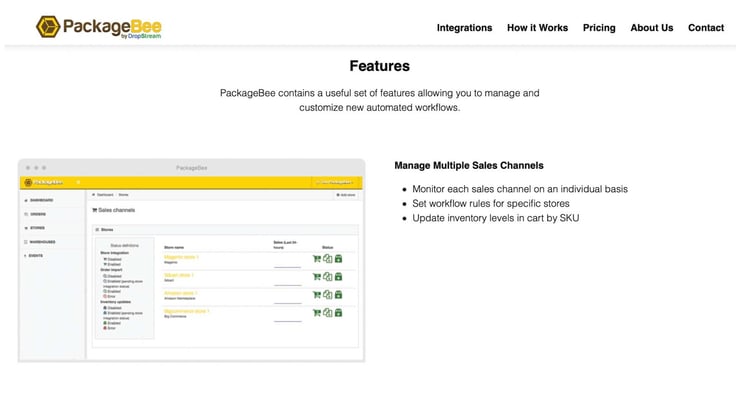Screen dimensions: 736x414
Task: Click the order import icon for Bigcommerce store
Action: pos(328,313)
